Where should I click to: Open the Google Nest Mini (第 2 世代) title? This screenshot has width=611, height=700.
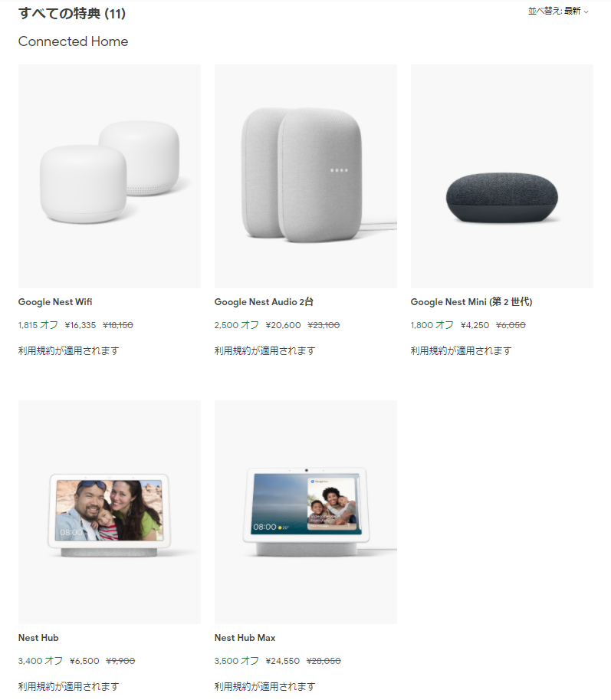click(471, 302)
